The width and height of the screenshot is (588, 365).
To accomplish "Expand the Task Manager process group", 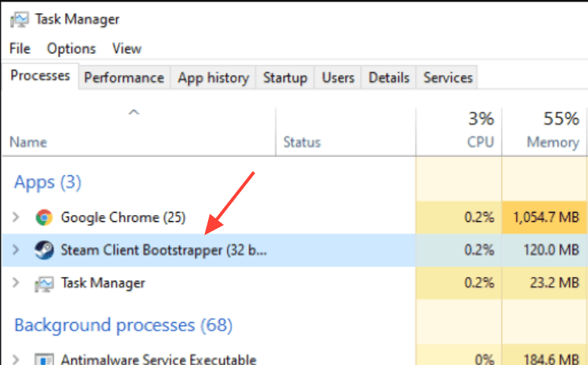I will [16, 283].
